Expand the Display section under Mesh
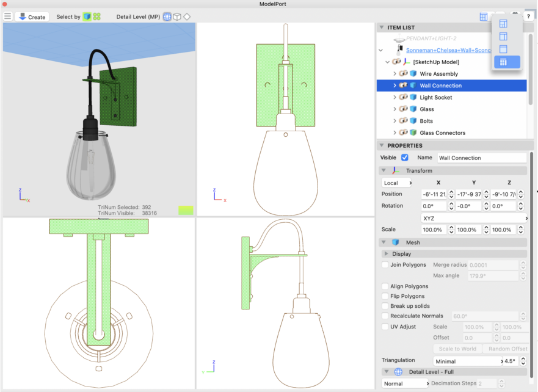The image size is (538, 392). 386,253
